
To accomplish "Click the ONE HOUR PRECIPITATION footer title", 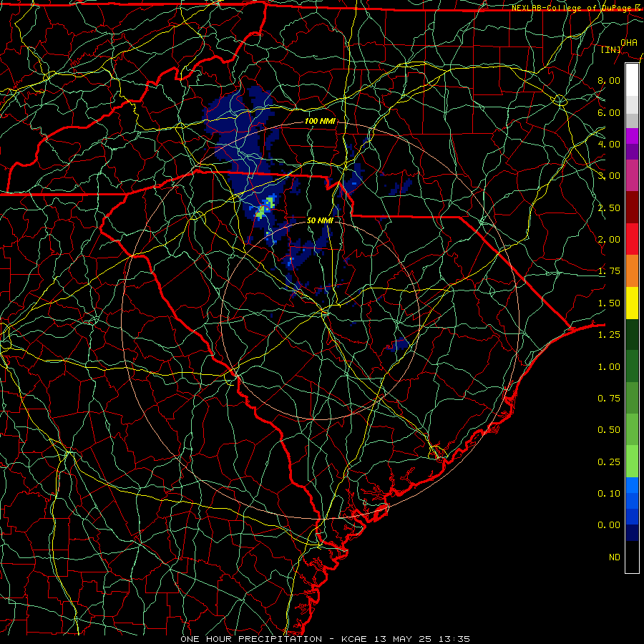I will (251, 639).
